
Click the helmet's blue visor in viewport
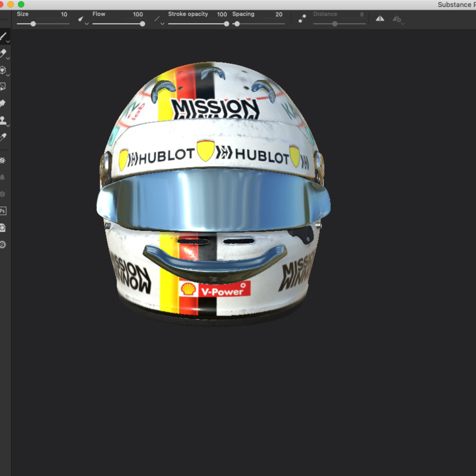tap(213, 200)
